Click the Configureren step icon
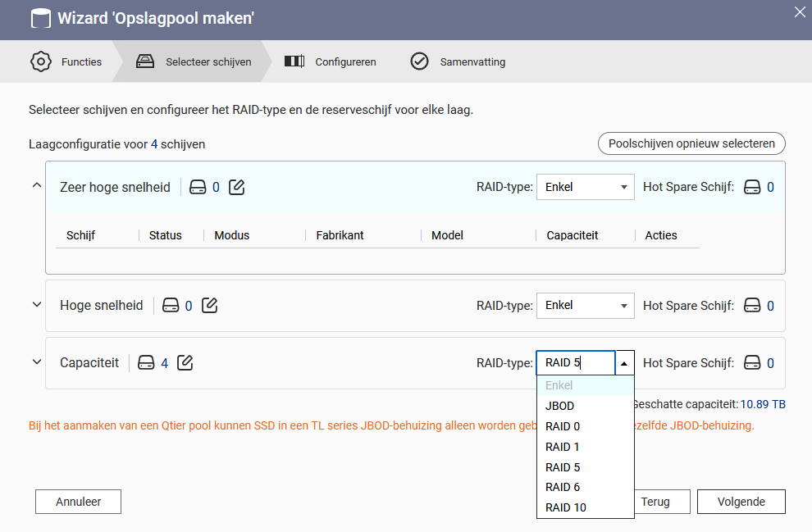This screenshot has height=532, width=812. point(294,61)
